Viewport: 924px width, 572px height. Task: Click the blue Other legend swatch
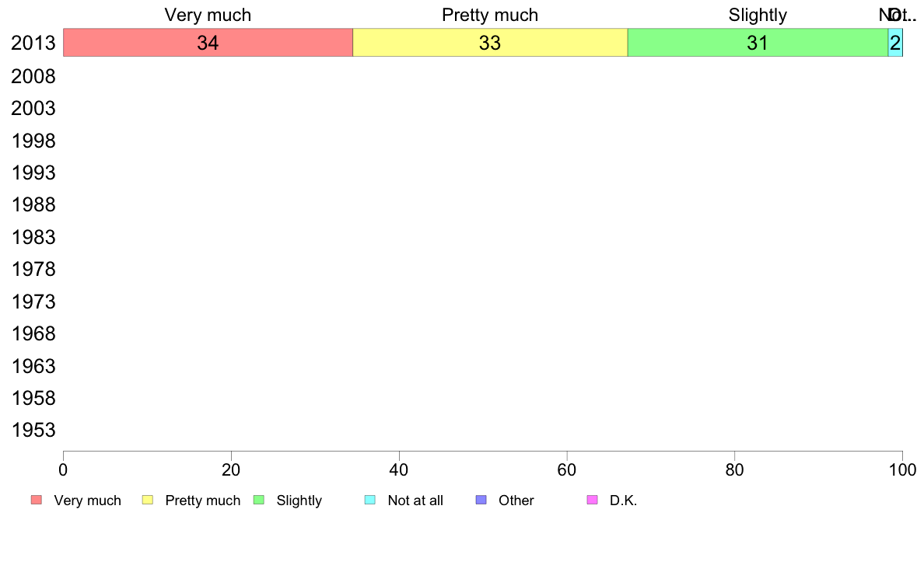point(481,500)
